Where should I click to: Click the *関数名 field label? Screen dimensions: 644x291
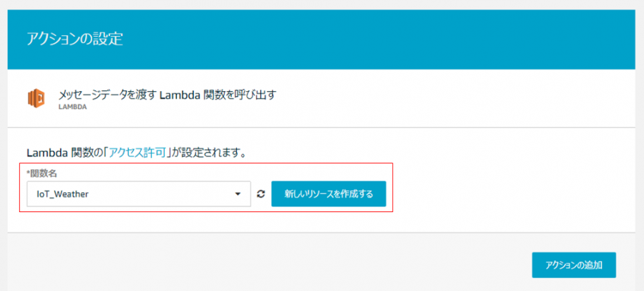[42, 173]
